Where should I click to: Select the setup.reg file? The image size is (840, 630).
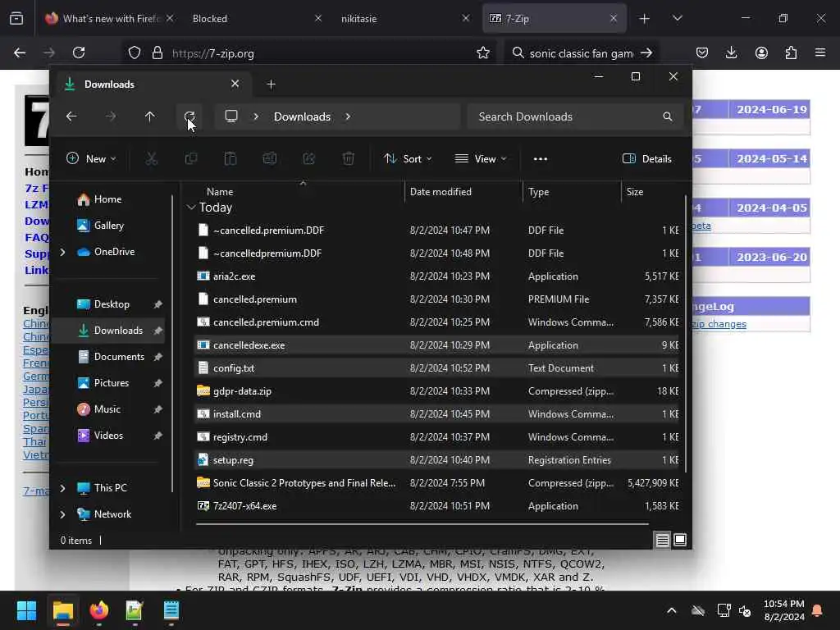click(437, 460)
